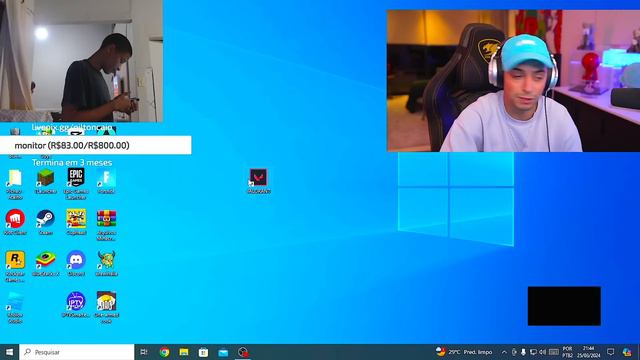Switch input language POR PTB2
The height and width of the screenshot is (360, 640).
click(x=567, y=352)
